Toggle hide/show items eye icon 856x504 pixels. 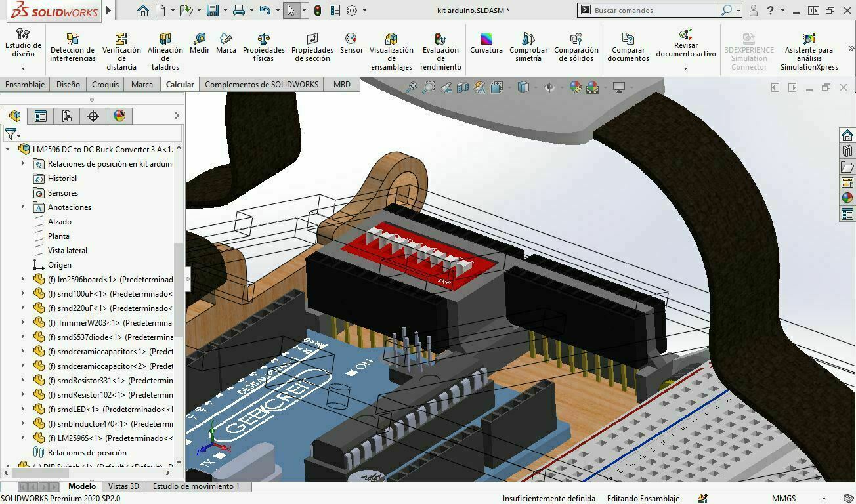click(551, 87)
